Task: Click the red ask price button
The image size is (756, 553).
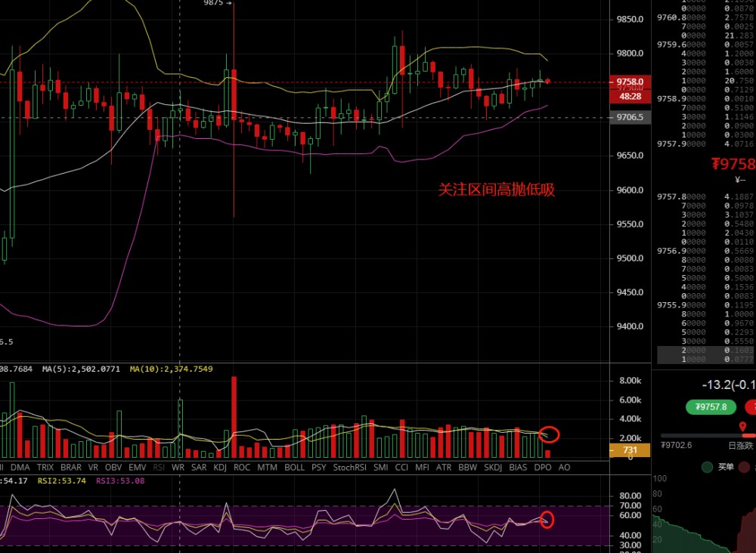Action: (750, 407)
